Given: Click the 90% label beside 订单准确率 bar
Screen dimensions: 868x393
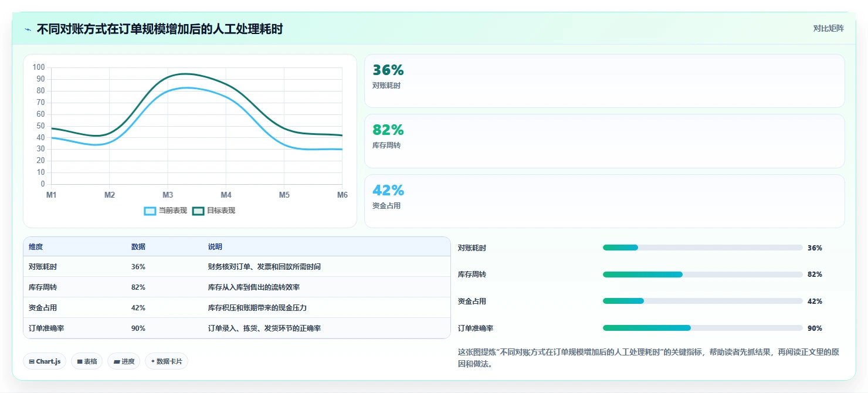Looking at the screenshot, I should (x=815, y=328).
